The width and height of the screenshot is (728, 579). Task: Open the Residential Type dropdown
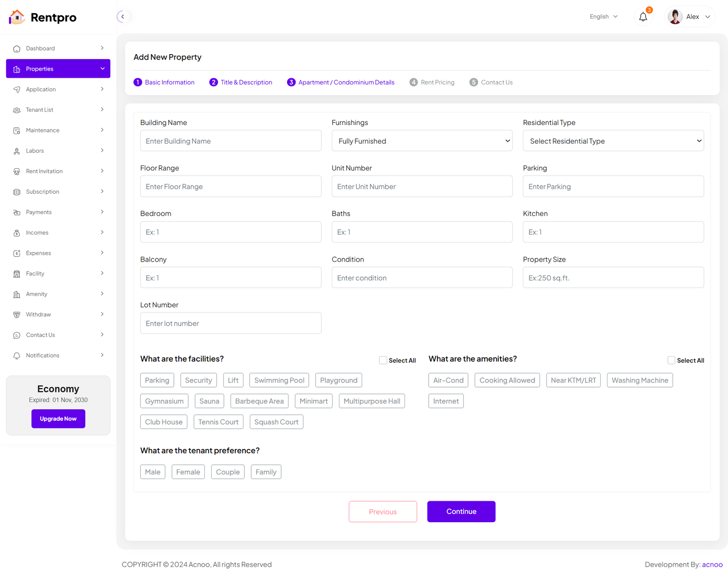coord(613,141)
